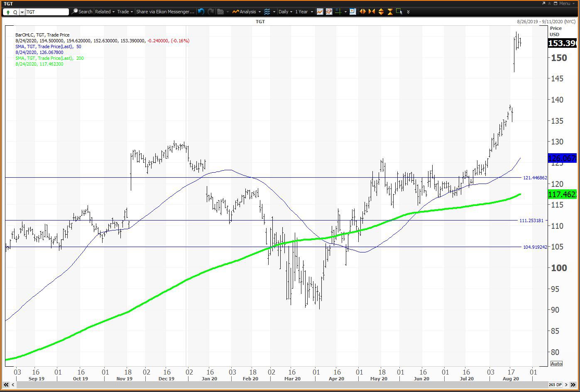Open the Menu dropdown in title bar
580x392 pixels.
[x=567, y=3]
